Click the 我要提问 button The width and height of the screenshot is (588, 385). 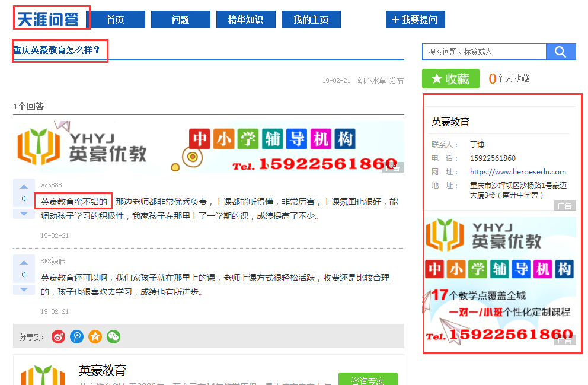(415, 20)
